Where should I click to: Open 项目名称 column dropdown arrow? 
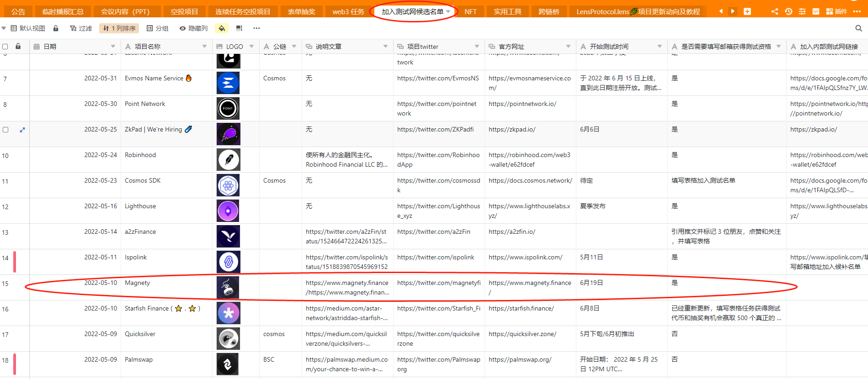click(x=204, y=47)
